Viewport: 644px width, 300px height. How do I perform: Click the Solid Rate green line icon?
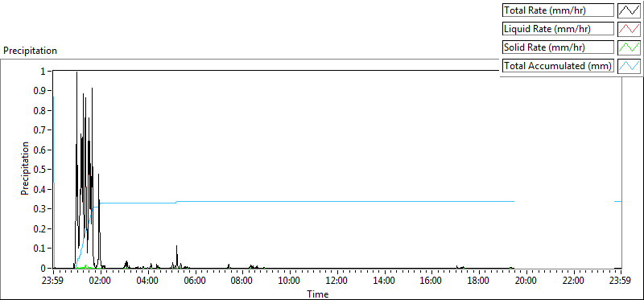pyautogui.click(x=629, y=47)
